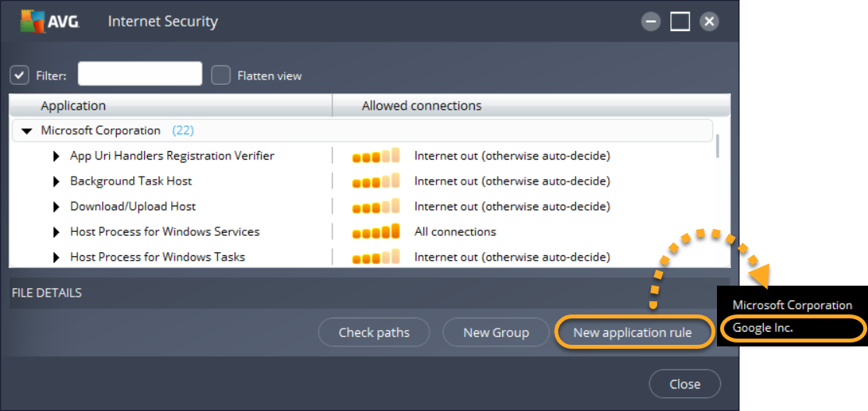The width and height of the screenshot is (868, 411).
Task: Click connection level bars for Background Task Host
Action: pyautogui.click(x=376, y=181)
